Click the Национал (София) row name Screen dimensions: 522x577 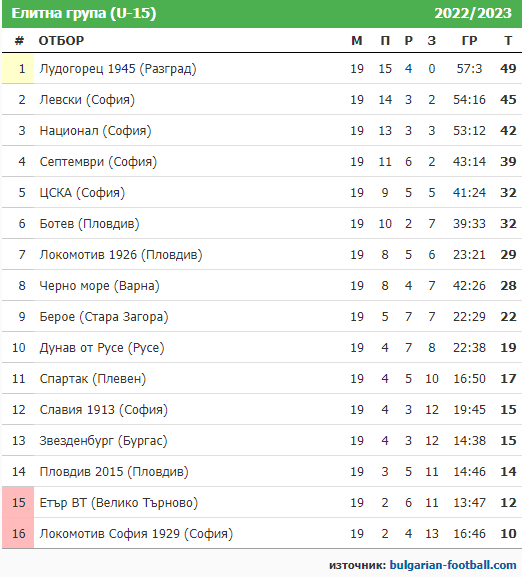pyautogui.click(x=95, y=131)
